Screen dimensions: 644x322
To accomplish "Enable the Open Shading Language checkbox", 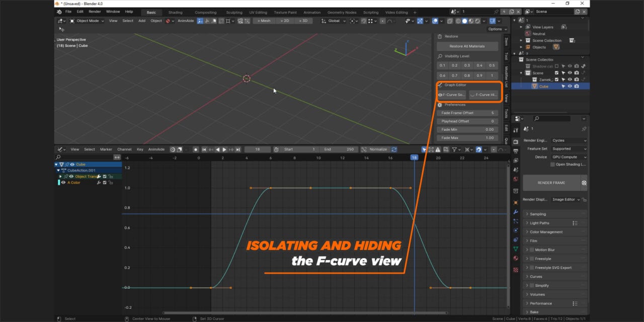I will click(x=552, y=165).
